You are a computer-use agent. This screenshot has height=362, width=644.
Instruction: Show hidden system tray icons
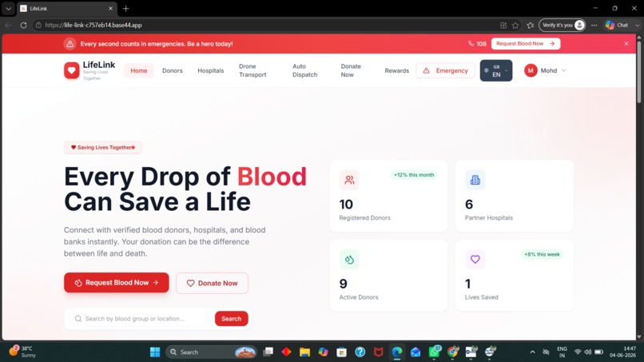tap(532, 352)
